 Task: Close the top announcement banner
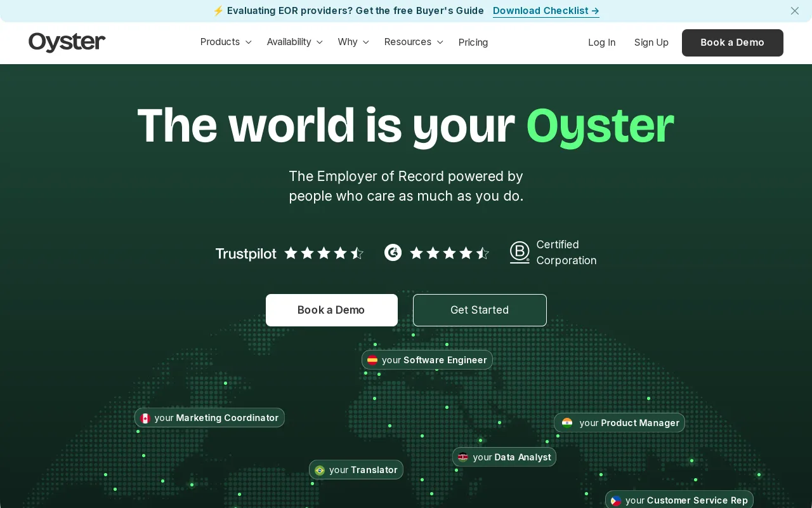pyautogui.click(x=795, y=11)
